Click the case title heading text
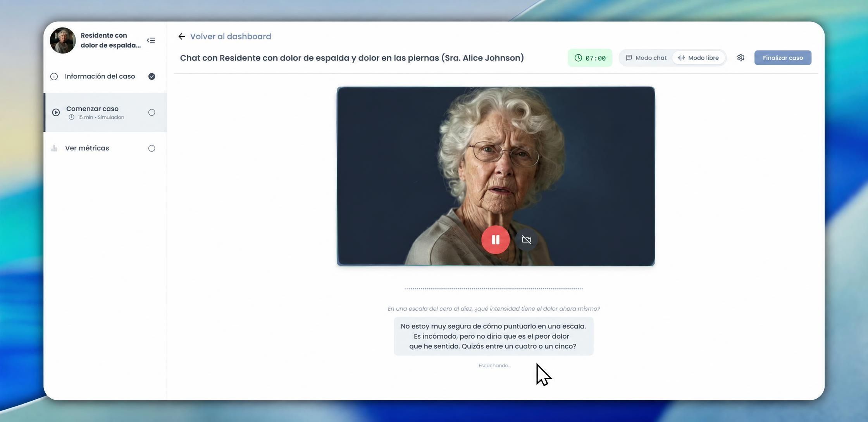868x422 pixels. (352, 58)
